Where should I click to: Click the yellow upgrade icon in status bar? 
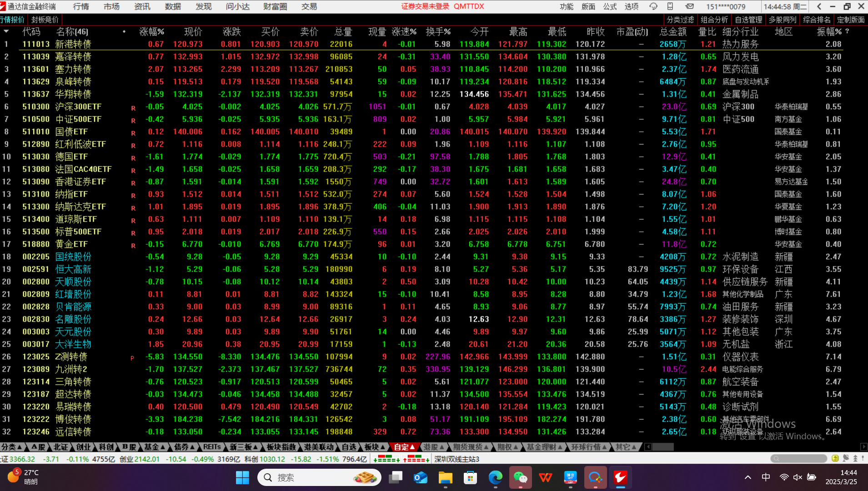[835, 458]
